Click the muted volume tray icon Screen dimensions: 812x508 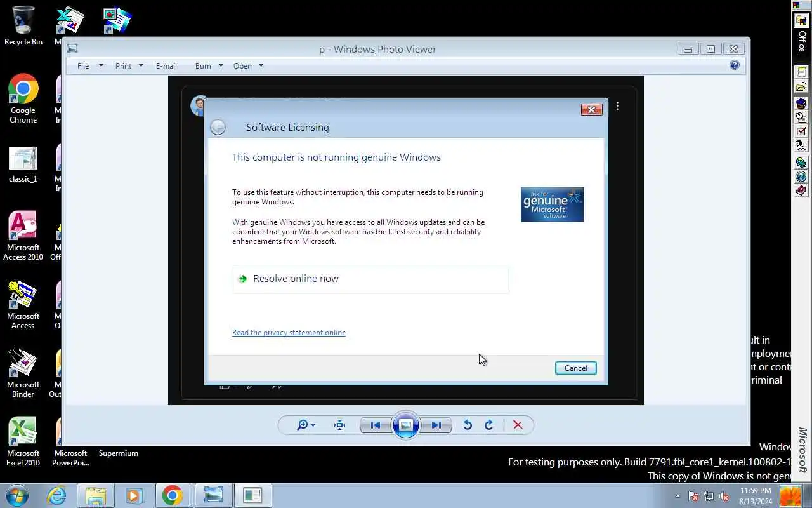coord(724,497)
